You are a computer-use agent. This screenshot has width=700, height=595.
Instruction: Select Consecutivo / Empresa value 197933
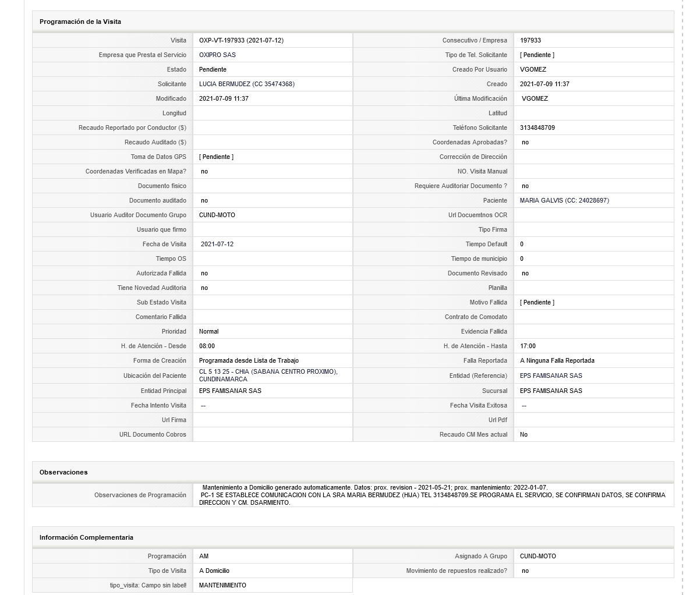531,40
